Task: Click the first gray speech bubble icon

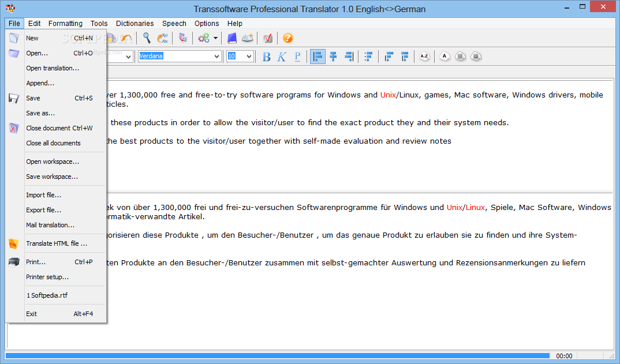Action: coord(460,57)
